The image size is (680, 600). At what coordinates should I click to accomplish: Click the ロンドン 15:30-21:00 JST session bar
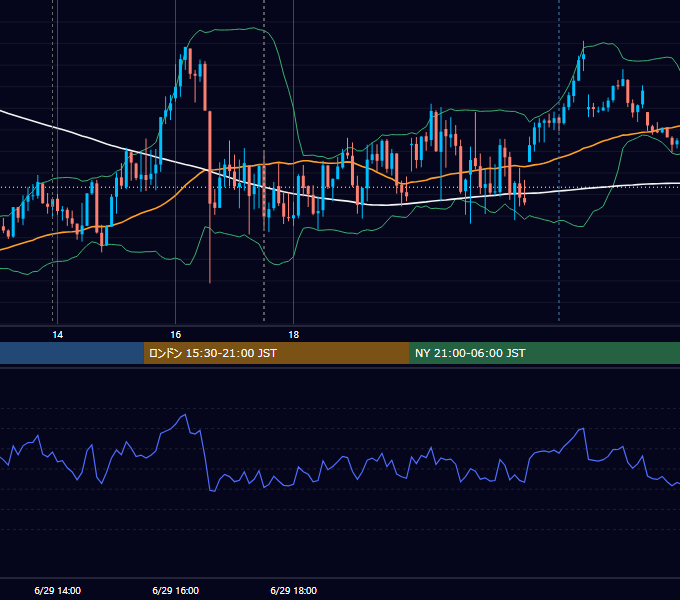coord(276,353)
